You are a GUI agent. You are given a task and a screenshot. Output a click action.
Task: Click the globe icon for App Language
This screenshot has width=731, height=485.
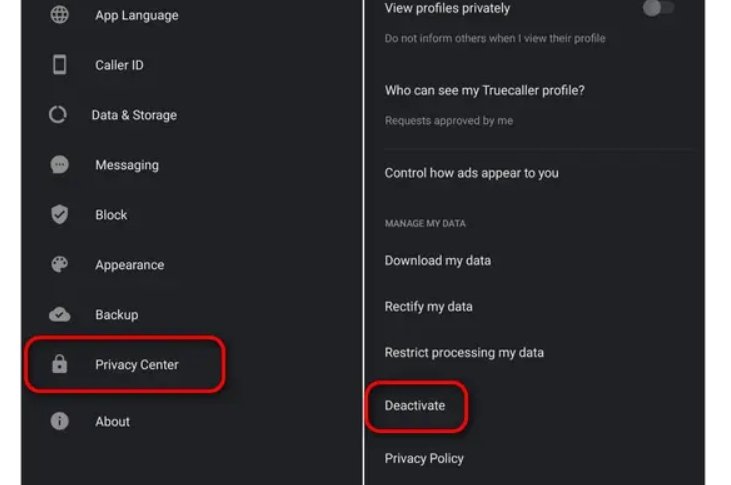coord(59,15)
